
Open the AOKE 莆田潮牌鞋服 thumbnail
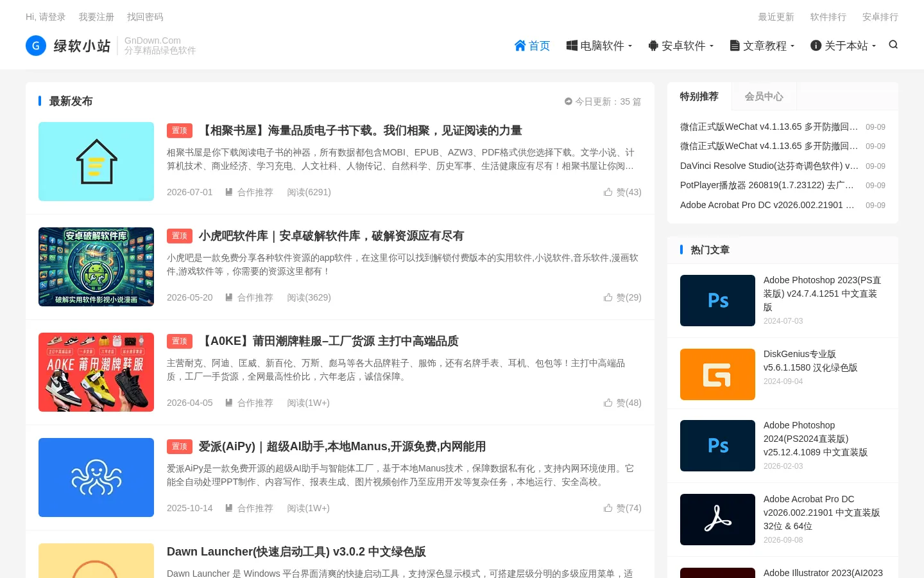(96, 372)
